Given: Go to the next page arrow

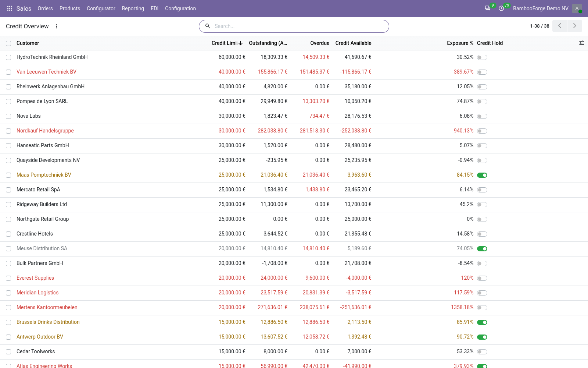Looking at the screenshot, I should (575, 26).
